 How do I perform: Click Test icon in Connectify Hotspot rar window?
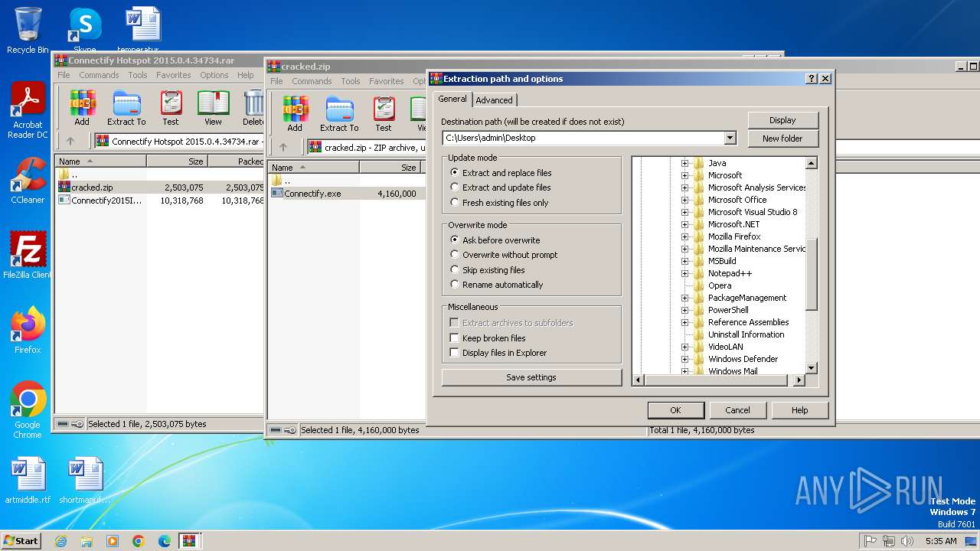tap(171, 108)
